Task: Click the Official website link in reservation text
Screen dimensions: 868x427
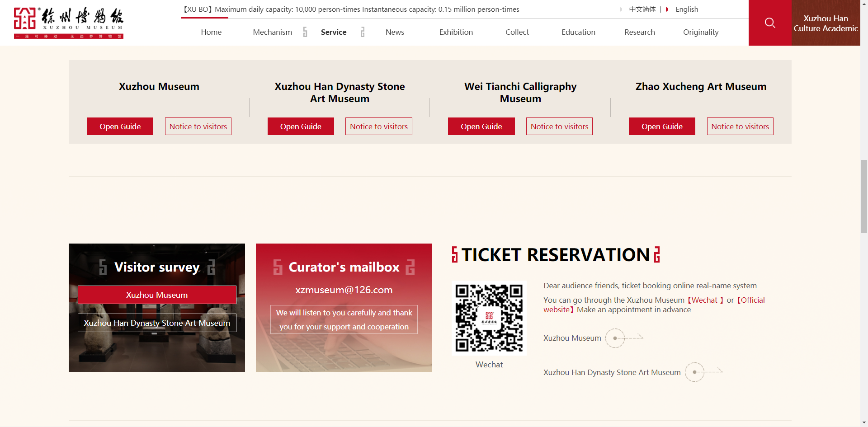Action: pos(654,305)
